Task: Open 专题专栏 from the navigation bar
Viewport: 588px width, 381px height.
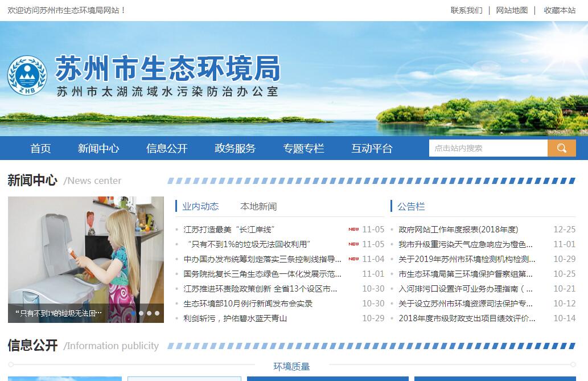Action: click(303, 149)
